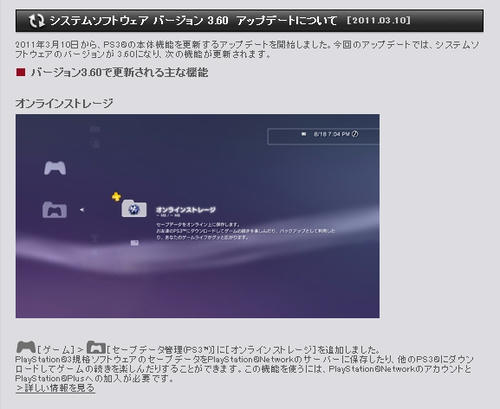Select the オンラインストレージ label in XMB screenshot
The height and width of the screenshot is (409, 500).
point(186,210)
